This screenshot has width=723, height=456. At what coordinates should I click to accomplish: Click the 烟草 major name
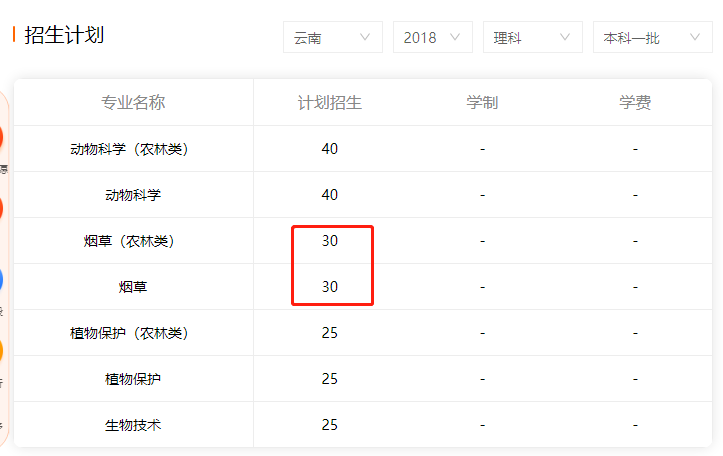(133, 287)
